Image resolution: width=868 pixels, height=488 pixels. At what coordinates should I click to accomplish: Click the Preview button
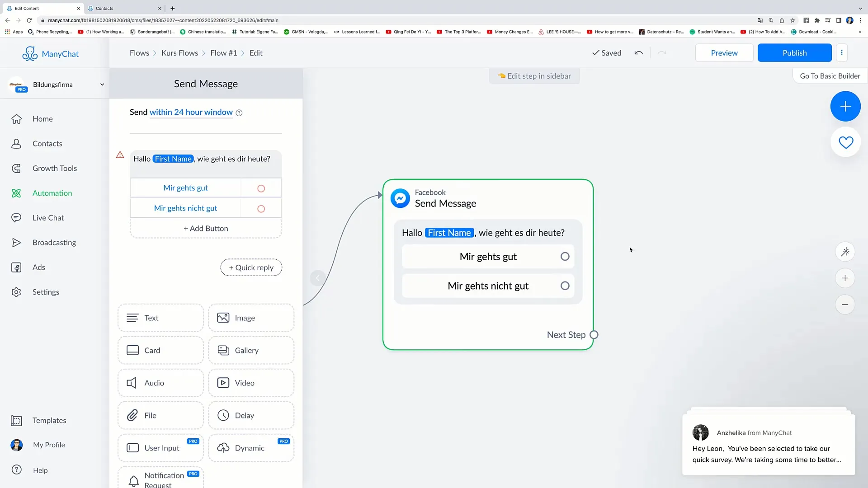(x=724, y=53)
